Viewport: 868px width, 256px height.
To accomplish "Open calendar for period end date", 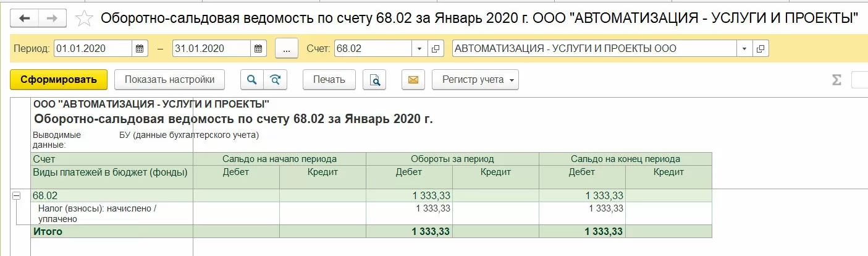I will coord(258,48).
